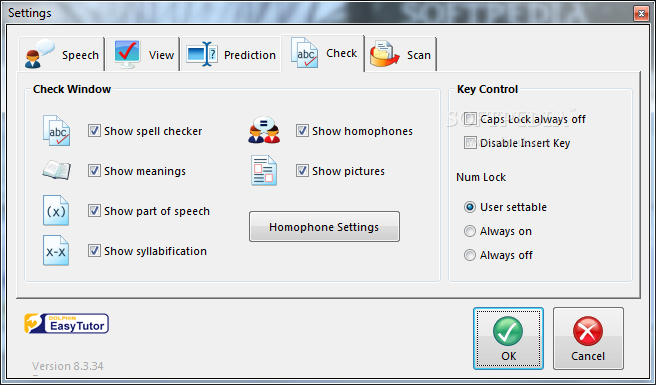Click the Check Window group heading

(x=72, y=89)
